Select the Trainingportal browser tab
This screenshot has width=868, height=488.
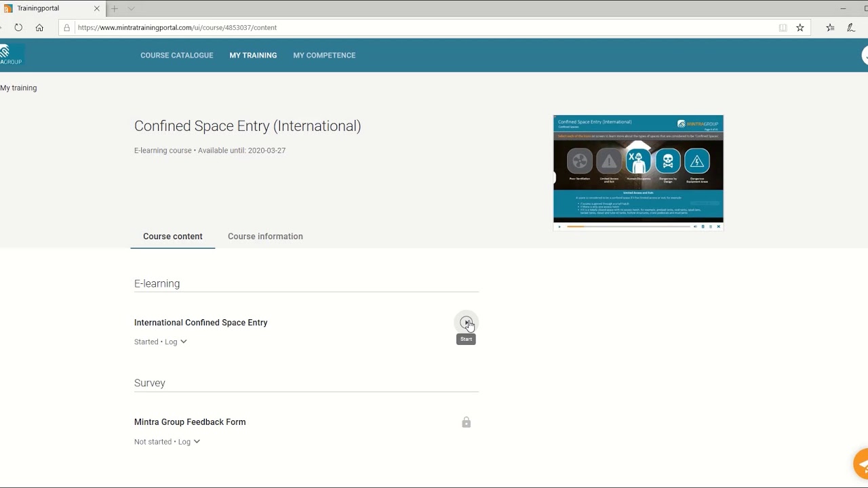51,9
